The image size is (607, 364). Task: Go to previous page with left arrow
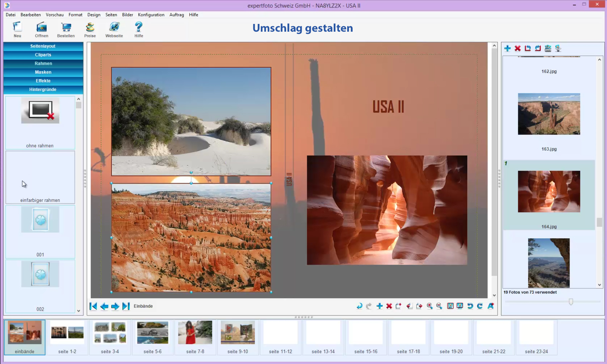(x=104, y=306)
